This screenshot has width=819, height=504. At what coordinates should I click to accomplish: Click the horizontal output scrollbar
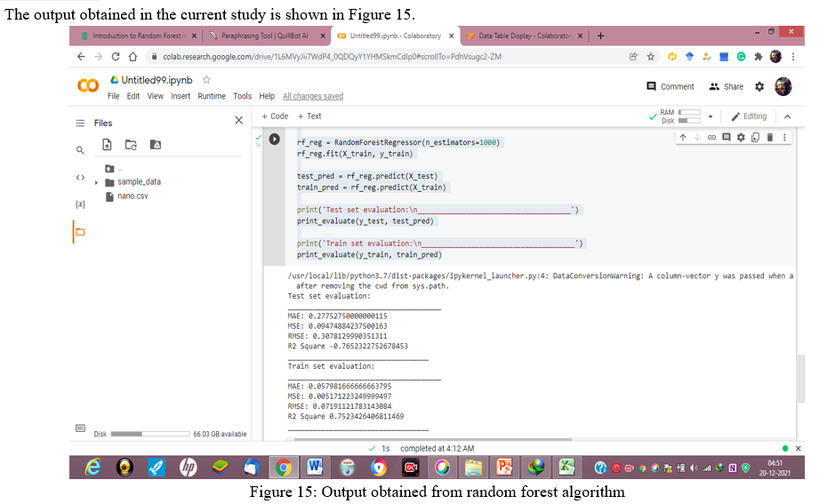point(432,439)
